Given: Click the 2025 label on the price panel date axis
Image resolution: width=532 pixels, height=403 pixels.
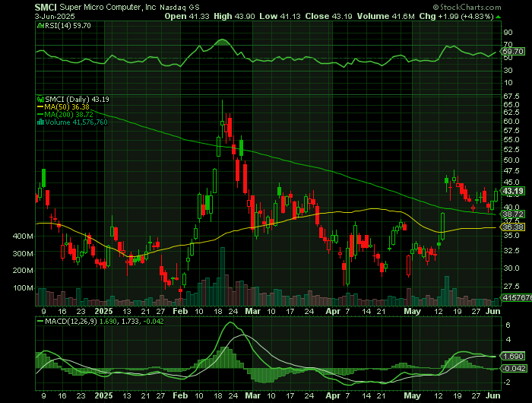Looking at the screenshot, I should click(103, 311).
